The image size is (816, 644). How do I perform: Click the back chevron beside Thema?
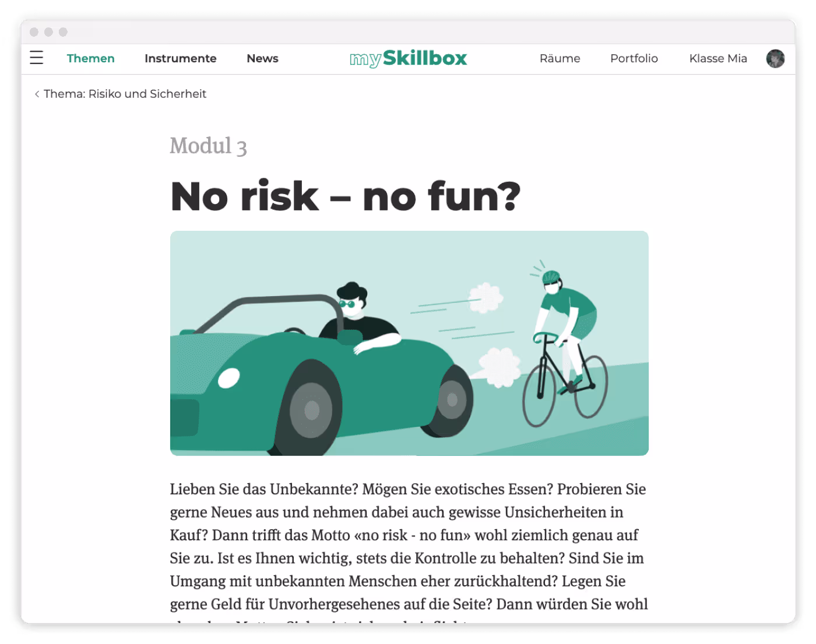[x=37, y=94]
